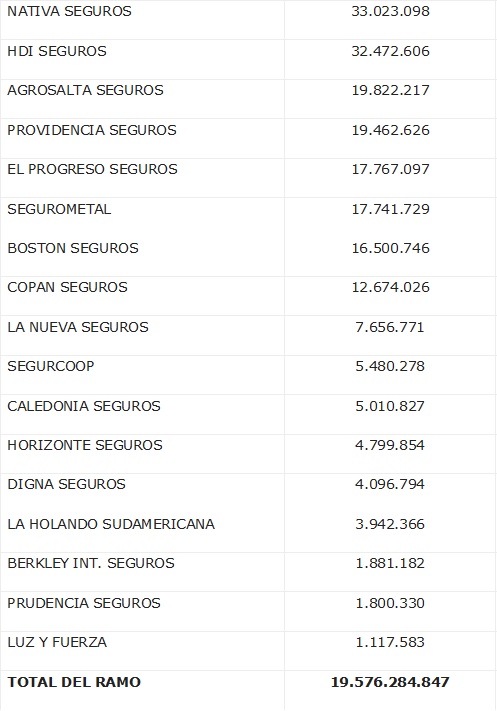Select the SEGURCOOP table entry
Image resolution: width=497 pixels, height=711 pixels.
point(50,366)
